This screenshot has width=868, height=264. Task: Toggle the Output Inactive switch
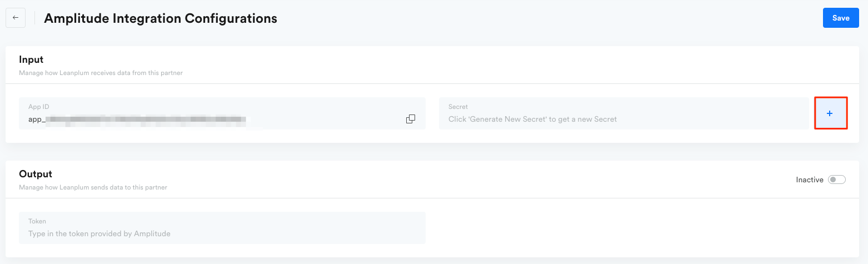click(837, 180)
